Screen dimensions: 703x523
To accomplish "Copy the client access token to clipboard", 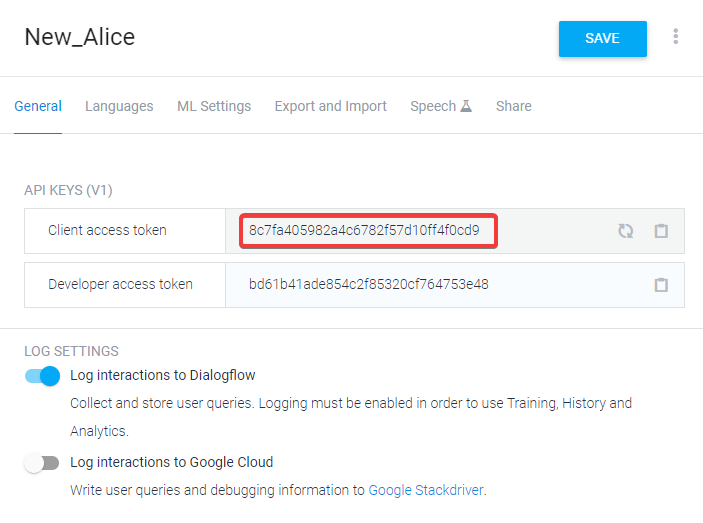I will 661,231.
